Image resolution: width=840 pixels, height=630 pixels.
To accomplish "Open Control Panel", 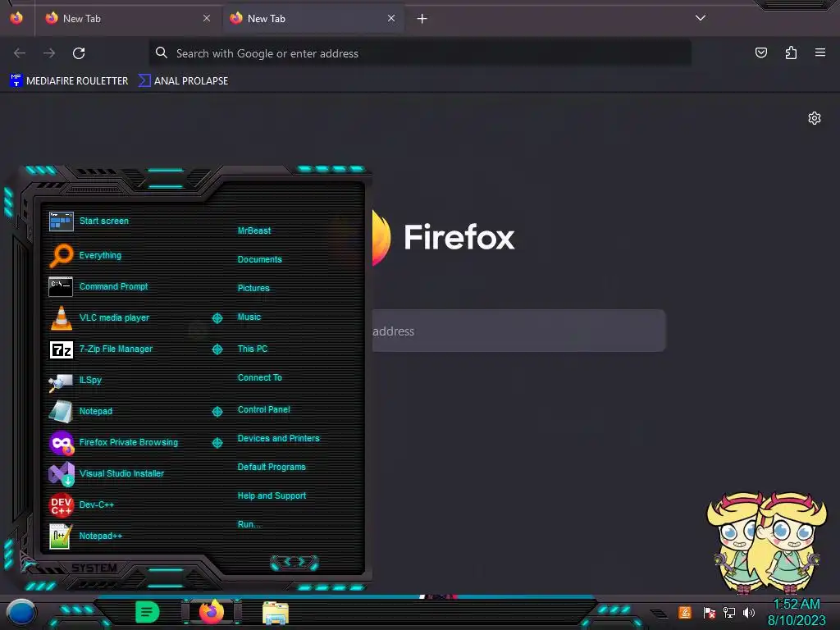I will point(263,409).
